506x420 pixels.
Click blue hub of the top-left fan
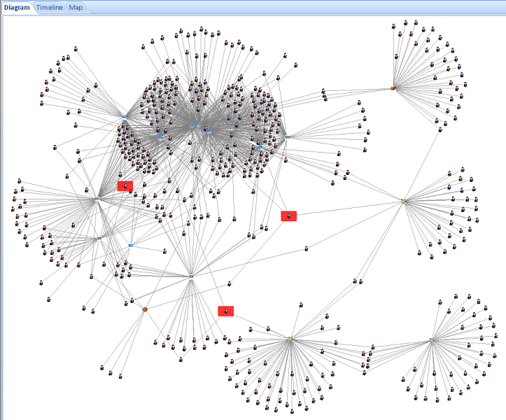coord(125,116)
